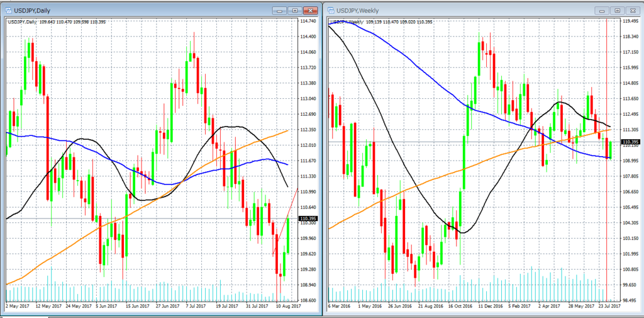The width and height of the screenshot is (644, 318).
Task: Close the USDJPY,Daily chart window
Action: [310, 10]
